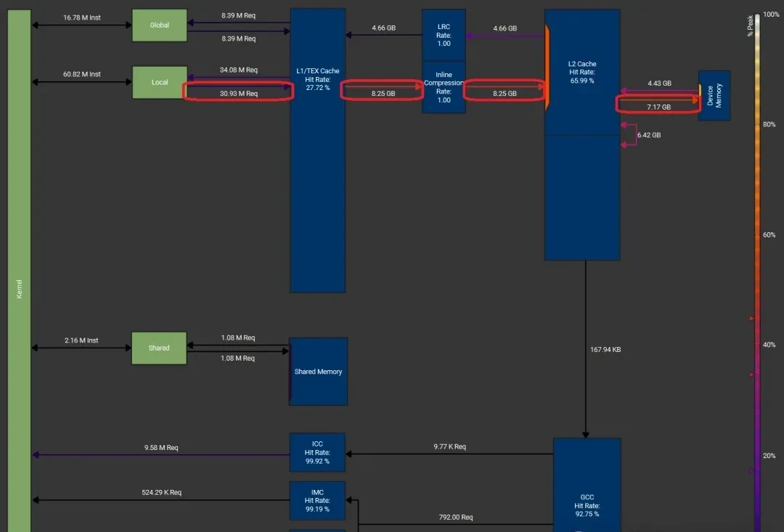Click 4.66 GB between LRC and L2 Cache

point(505,28)
